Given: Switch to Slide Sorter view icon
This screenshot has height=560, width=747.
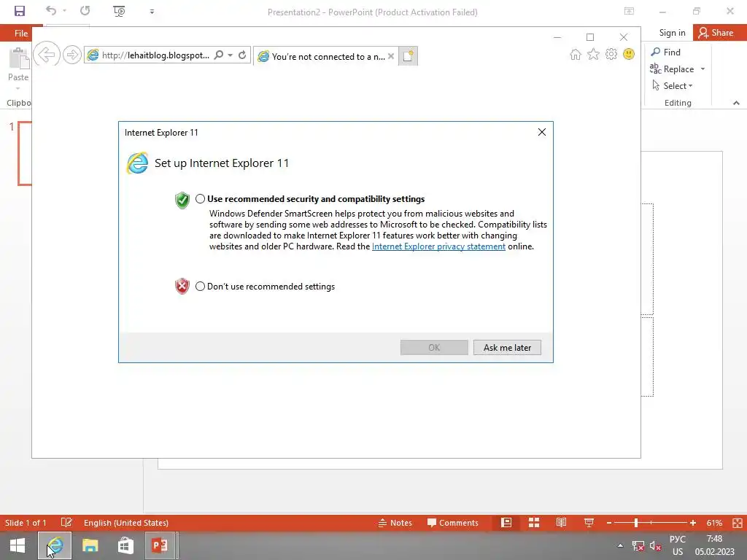Looking at the screenshot, I should 534,523.
